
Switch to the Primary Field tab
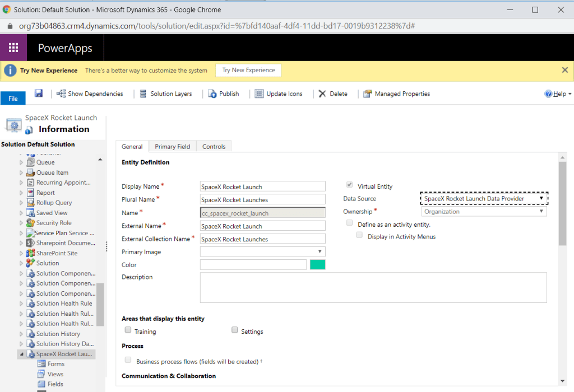click(x=172, y=147)
